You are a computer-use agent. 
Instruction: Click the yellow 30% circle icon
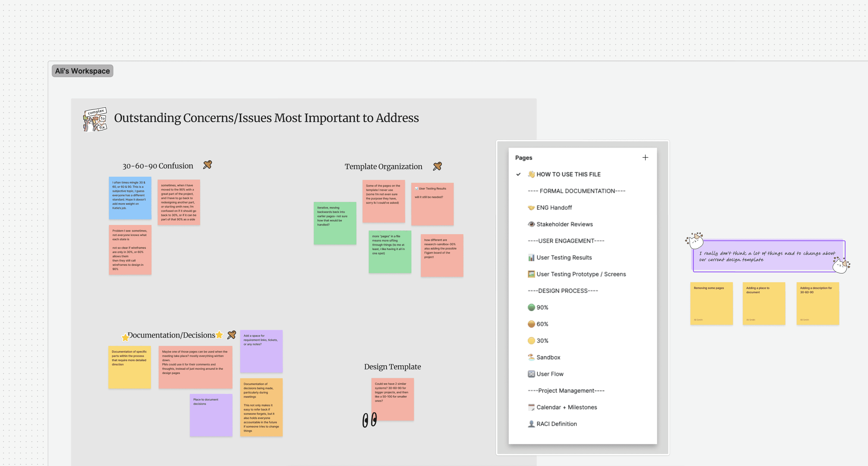coord(531,341)
